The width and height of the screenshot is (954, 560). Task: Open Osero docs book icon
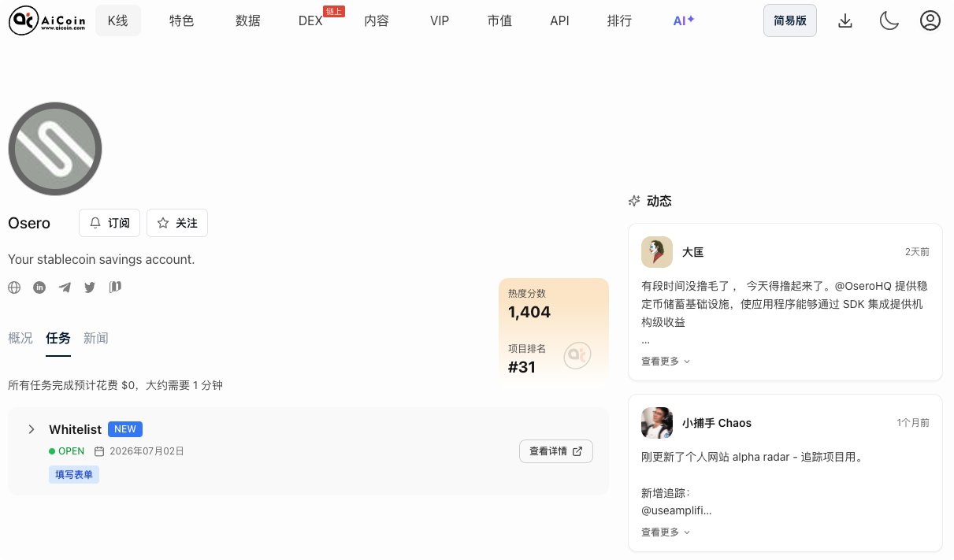click(115, 287)
